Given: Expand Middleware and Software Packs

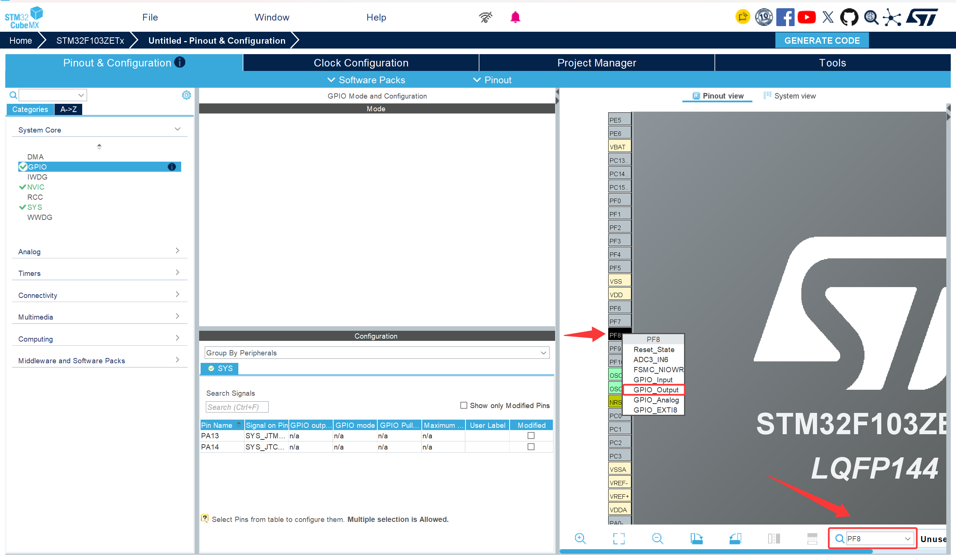Looking at the screenshot, I should (x=177, y=360).
